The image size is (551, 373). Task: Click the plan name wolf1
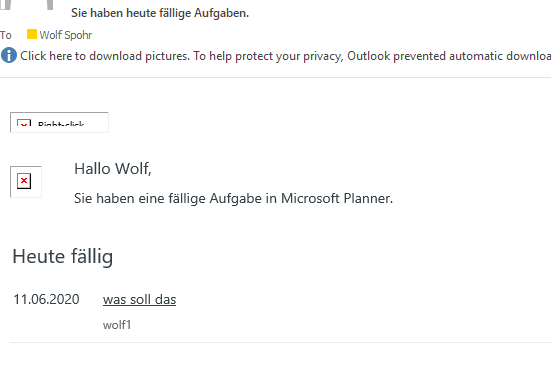click(x=117, y=325)
